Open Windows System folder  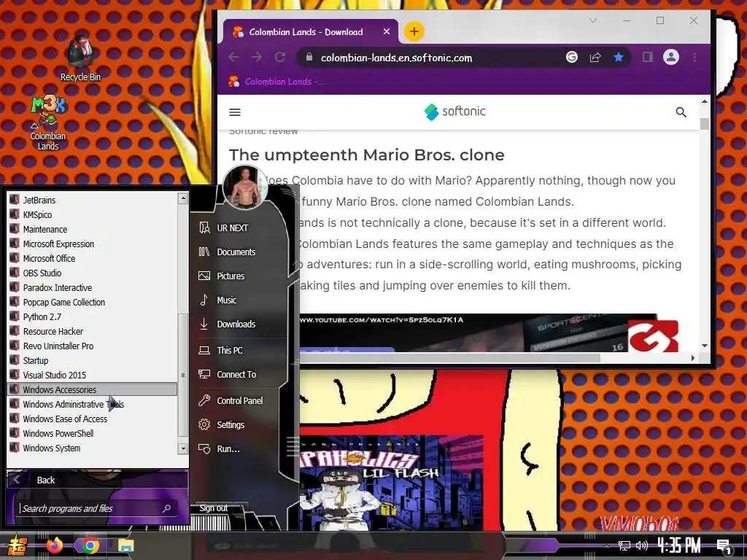coord(93,448)
